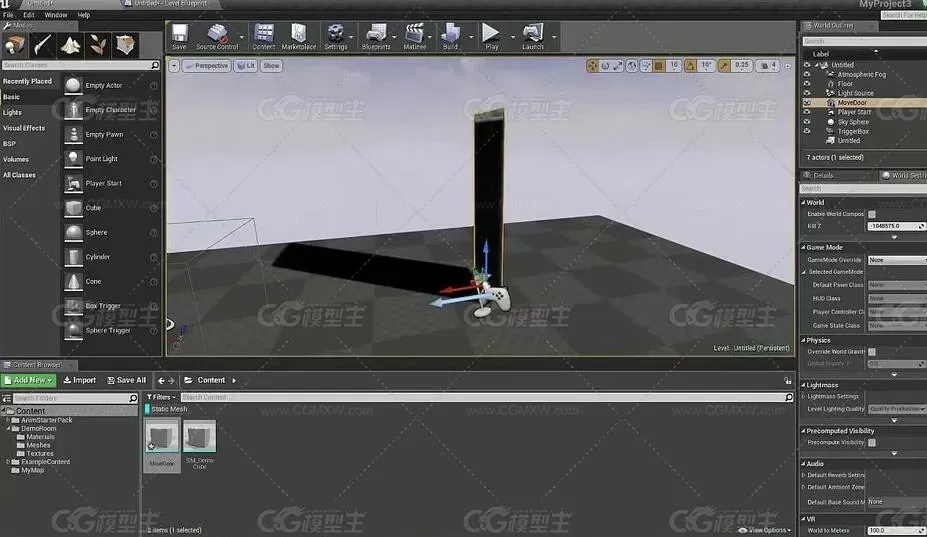Open the Settings toolbar icon
This screenshot has width=927, height=537.
336,37
